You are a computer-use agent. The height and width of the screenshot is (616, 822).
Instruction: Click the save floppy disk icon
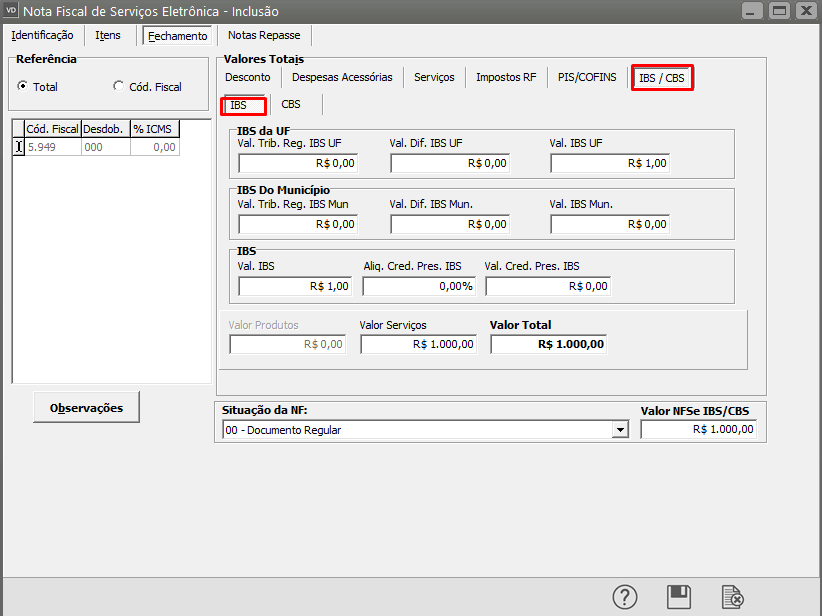679,597
